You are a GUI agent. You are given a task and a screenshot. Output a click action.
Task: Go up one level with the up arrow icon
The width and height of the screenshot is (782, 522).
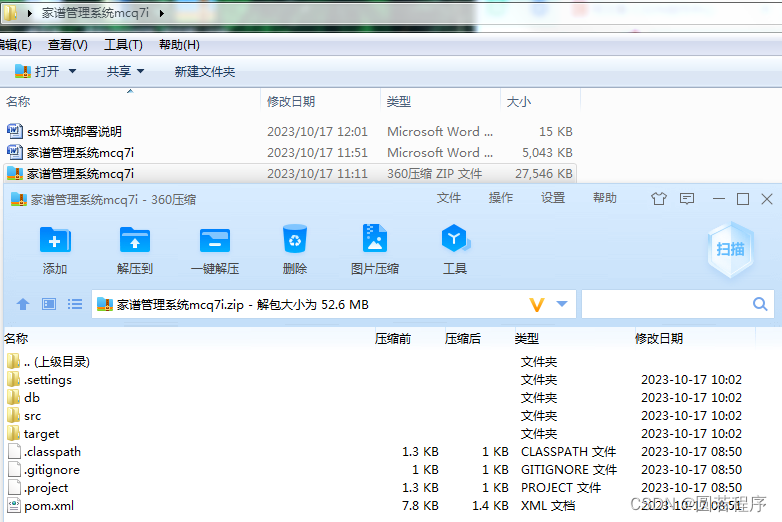tap(23, 304)
